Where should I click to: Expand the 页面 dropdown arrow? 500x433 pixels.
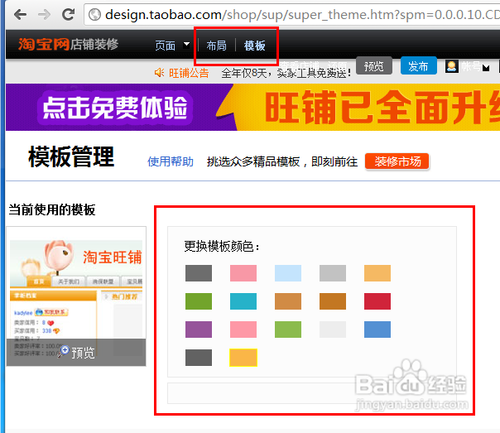tap(187, 44)
